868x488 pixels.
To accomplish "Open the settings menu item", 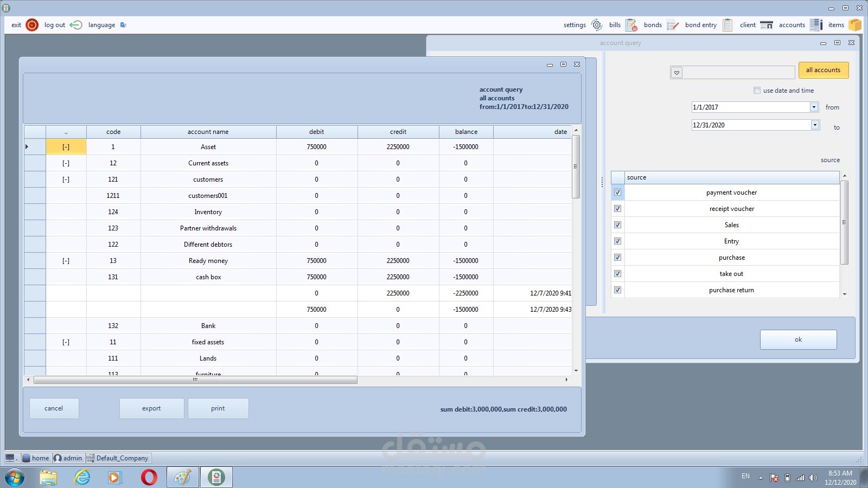I will [x=575, y=25].
